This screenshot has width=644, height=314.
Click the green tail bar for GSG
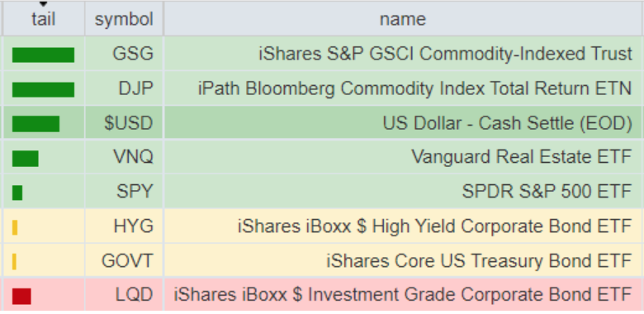[43, 55]
